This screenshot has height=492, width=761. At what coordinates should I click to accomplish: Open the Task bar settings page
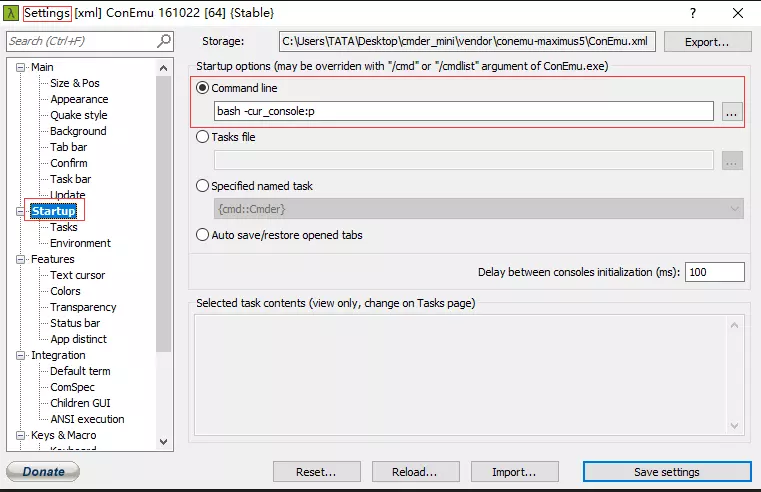70,179
